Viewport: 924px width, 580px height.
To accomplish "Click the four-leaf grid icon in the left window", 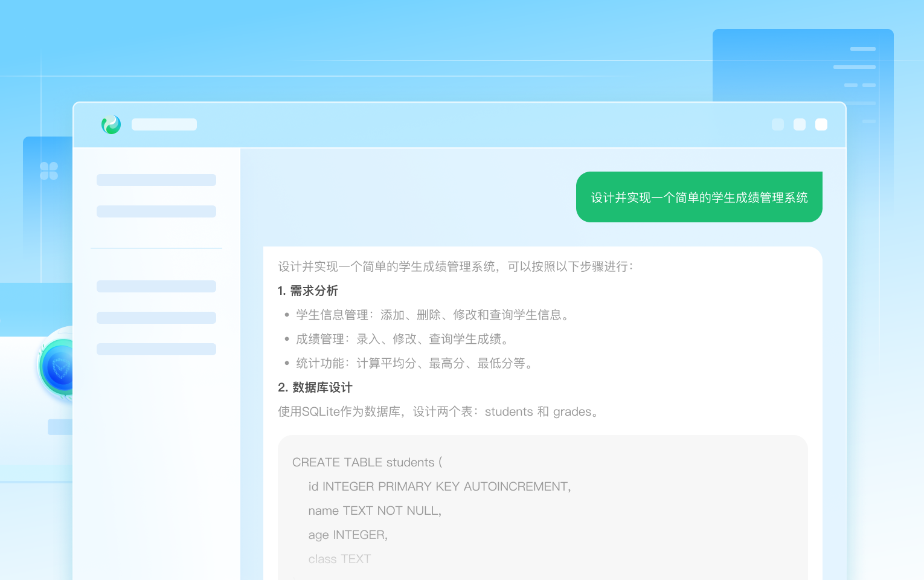I will (49, 171).
